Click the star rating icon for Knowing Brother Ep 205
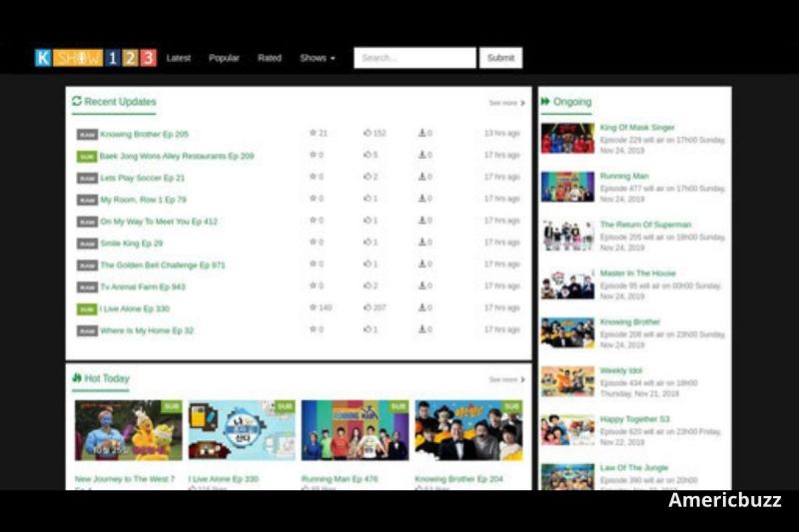This screenshot has width=799, height=532. click(313, 133)
